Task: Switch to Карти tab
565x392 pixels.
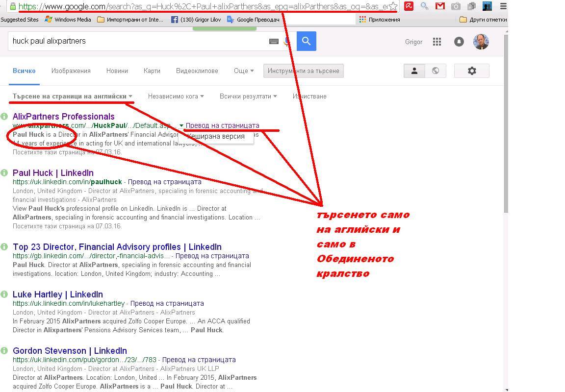Action: click(x=152, y=71)
